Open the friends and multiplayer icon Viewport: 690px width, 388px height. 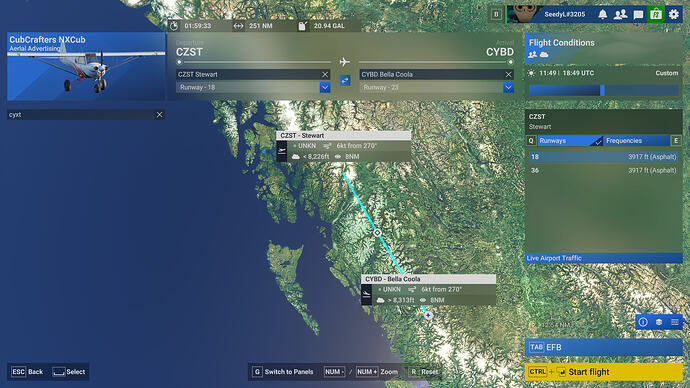click(620, 15)
